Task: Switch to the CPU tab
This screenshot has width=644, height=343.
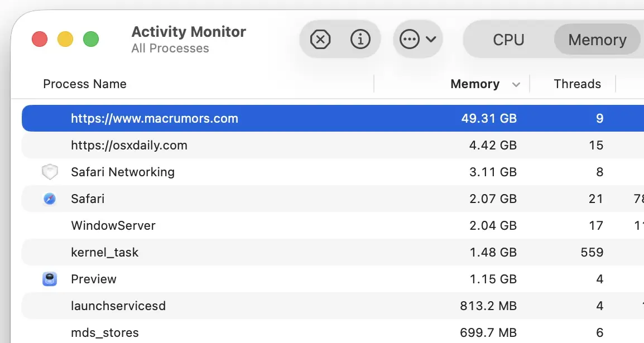Action: [x=508, y=40]
